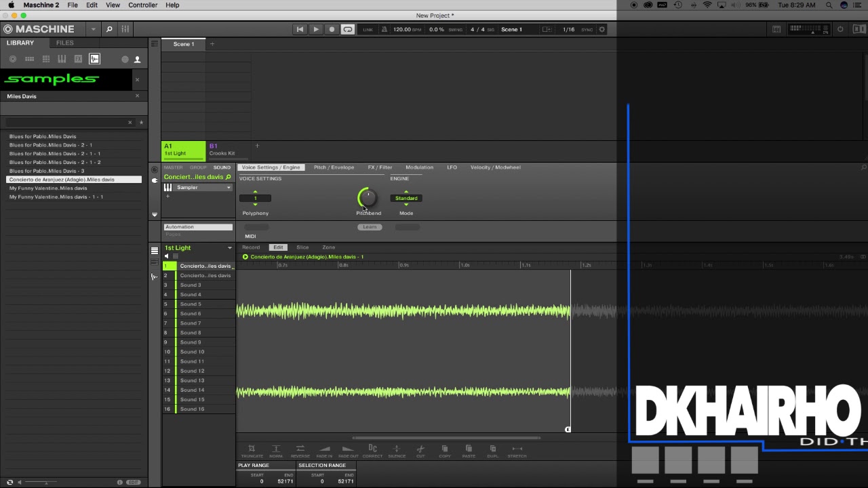Viewport: 868px width, 488px height.
Task: Click the Cut scissors tool
Action: pyautogui.click(x=420, y=451)
